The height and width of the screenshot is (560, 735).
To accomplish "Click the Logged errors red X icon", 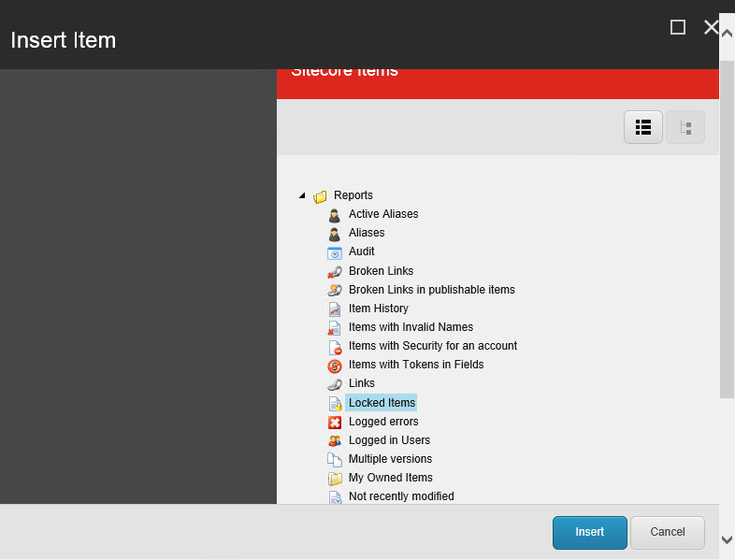I will tap(335, 423).
